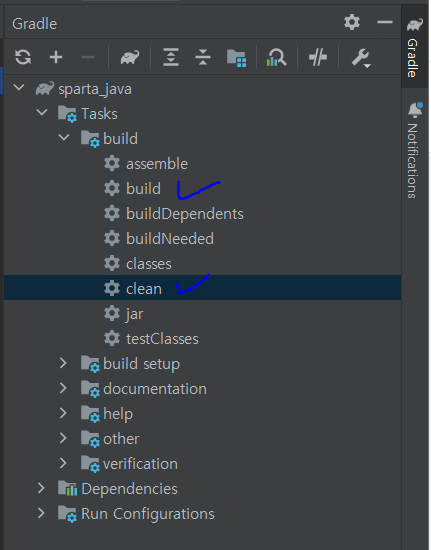The width and height of the screenshot is (431, 550).
Task: Expand the Dependencies node
Action: click(x=41, y=488)
